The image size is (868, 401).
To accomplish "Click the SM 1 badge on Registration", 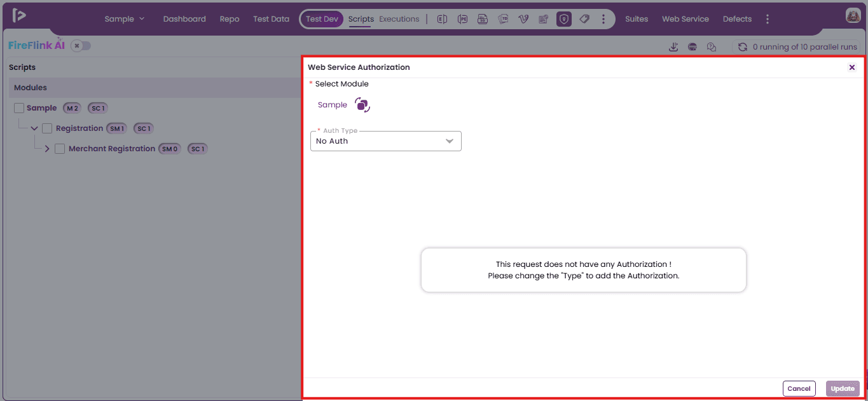I will [117, 128].
